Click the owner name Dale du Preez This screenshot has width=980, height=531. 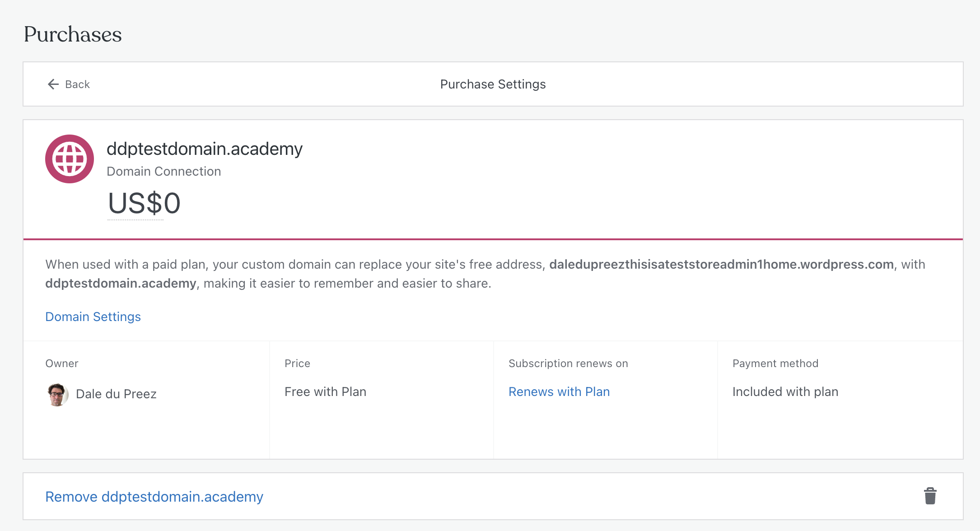coord(116,394)
